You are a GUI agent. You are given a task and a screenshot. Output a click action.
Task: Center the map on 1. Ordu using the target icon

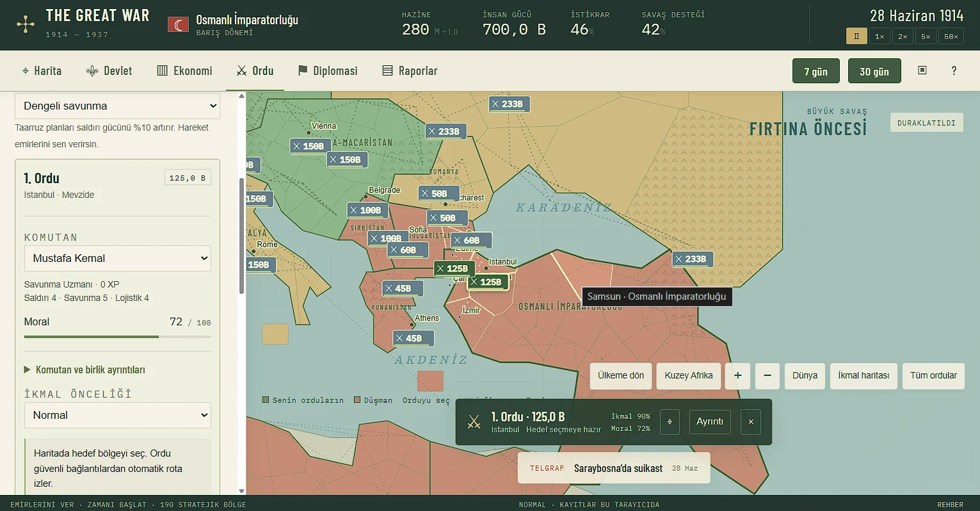(x=670, y=422)
